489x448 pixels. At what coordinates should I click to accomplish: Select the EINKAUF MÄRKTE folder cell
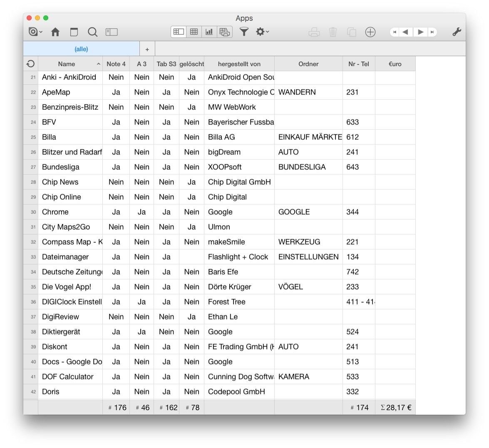click(x=308, y=137)
